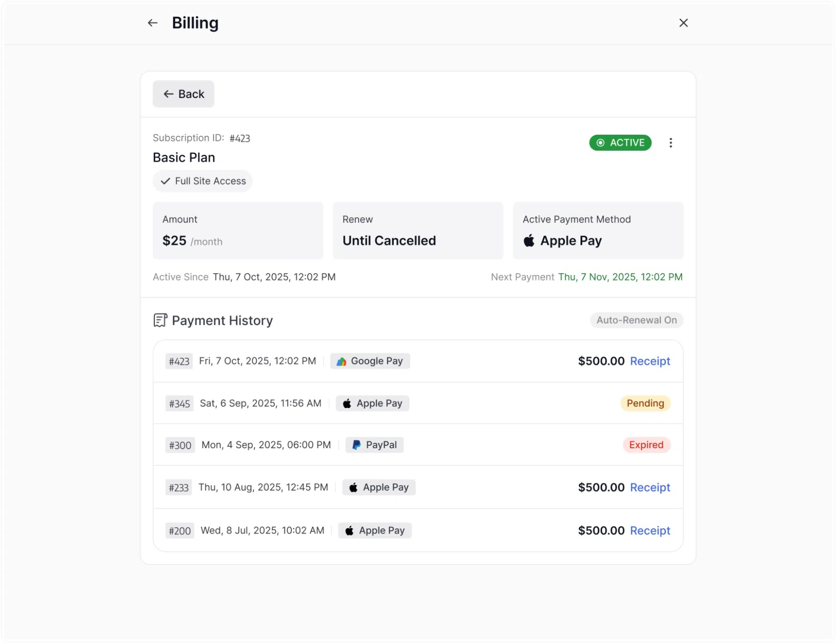This screenshot has width=836, height=644.
Task: Click the $500.00 amount in row #233
Action: click(601, 488)
